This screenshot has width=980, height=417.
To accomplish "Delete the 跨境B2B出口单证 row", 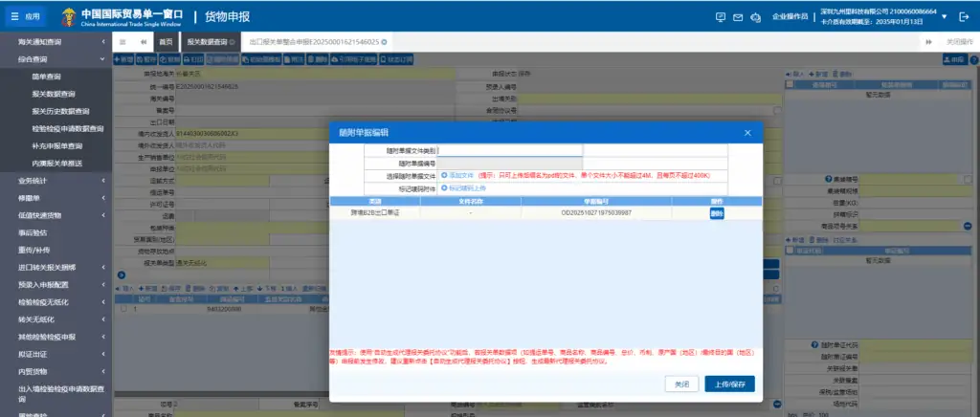I will 717,213.
